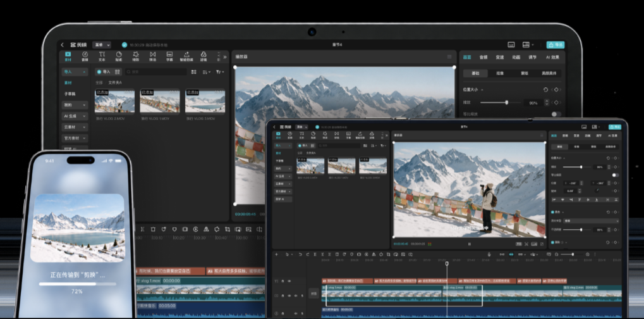The width and height of the screenshot is (644, 319).
Task: Click the playhead marker on tablet timeline
Action: 447,263
